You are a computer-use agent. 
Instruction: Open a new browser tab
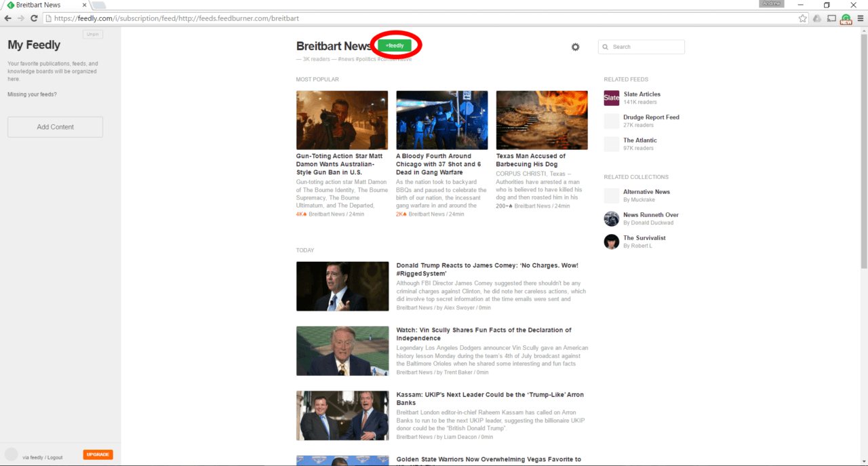99,5
